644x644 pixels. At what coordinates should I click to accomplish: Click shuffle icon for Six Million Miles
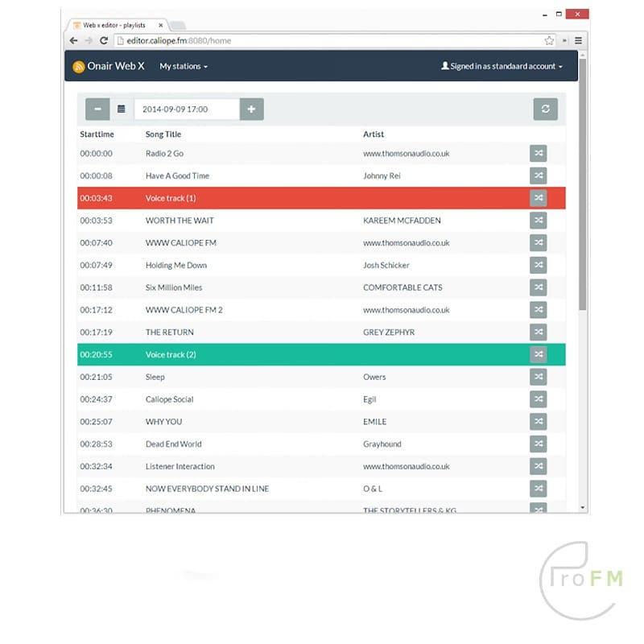pyautogui.click(x=538, y=287)
